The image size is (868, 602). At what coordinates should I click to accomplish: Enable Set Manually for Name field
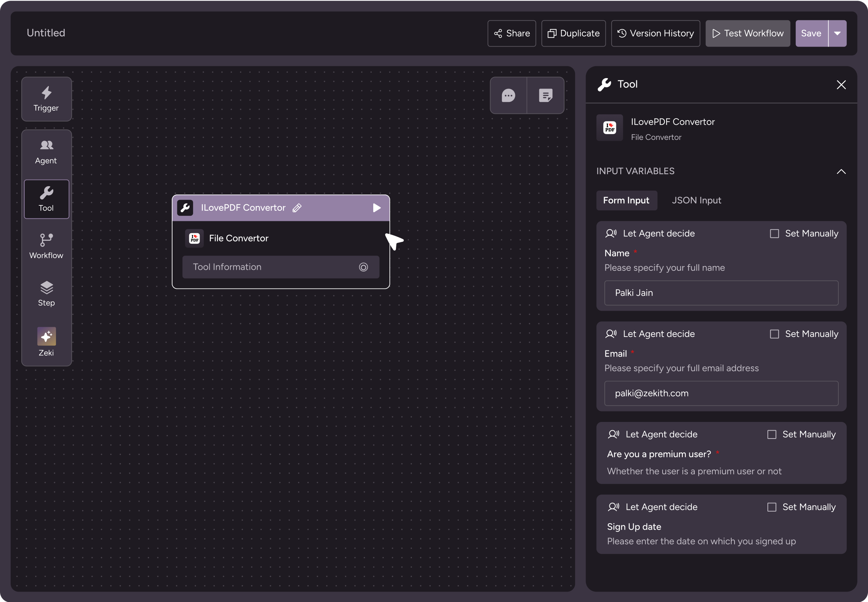pyautogui.click(x=774, y=234)
